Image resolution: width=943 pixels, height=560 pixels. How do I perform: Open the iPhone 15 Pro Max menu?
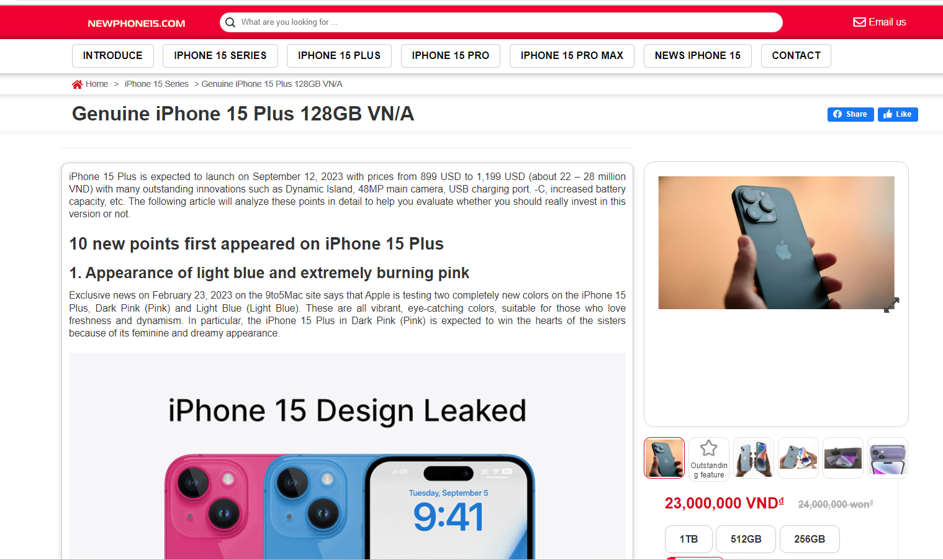point(572,56)
